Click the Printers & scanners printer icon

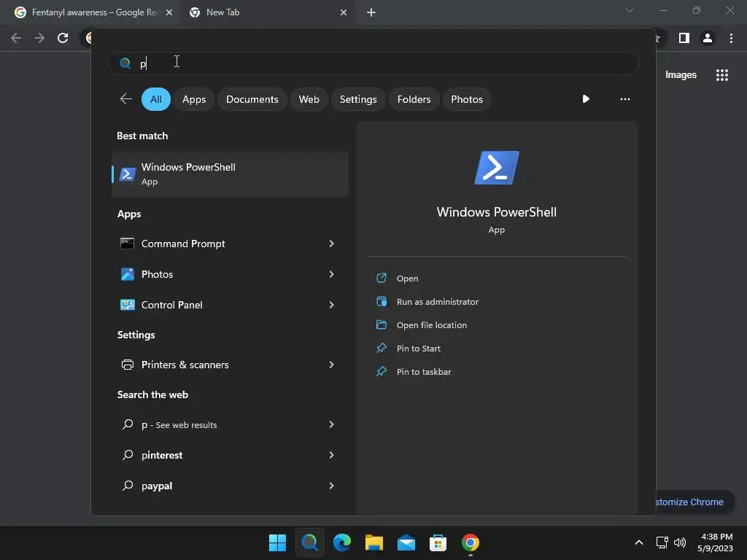tap(127, 365)
